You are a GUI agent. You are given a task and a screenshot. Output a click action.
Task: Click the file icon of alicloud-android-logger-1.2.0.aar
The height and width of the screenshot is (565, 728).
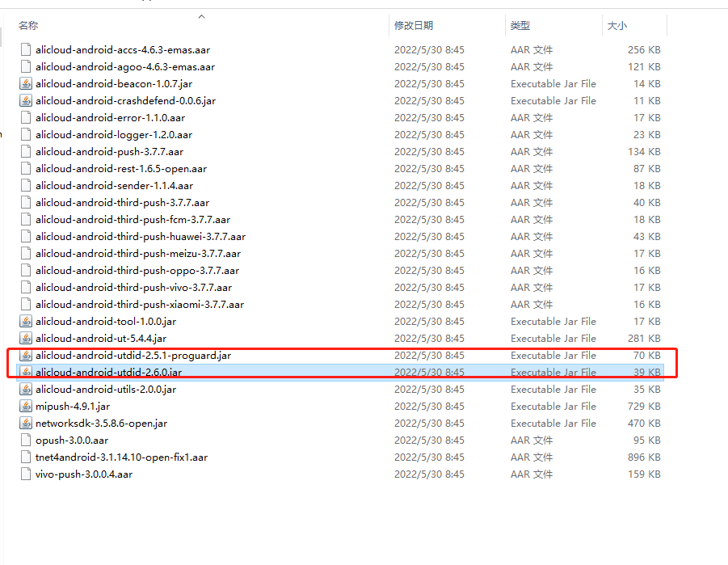(26, 134)
